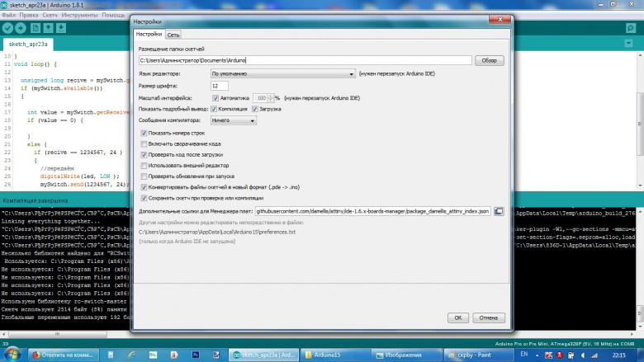Click console horizontal scrollbar
This screenshot has height=362, width=644.
[58, 334]
